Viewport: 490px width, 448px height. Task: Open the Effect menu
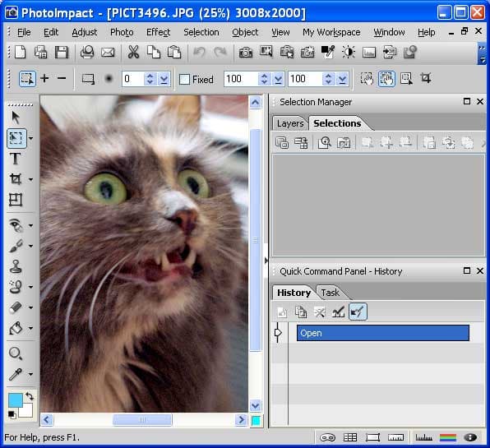[x=158, y=32]
